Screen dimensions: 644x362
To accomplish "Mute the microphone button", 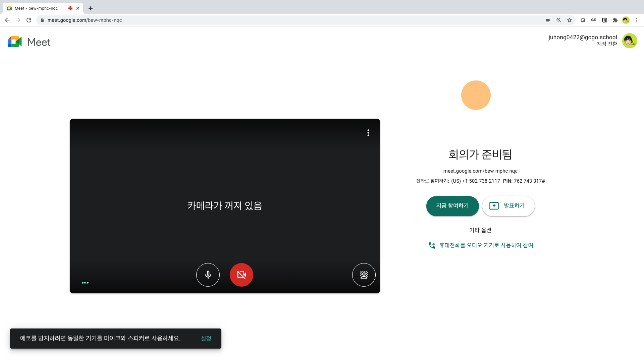I will (208, 275).
